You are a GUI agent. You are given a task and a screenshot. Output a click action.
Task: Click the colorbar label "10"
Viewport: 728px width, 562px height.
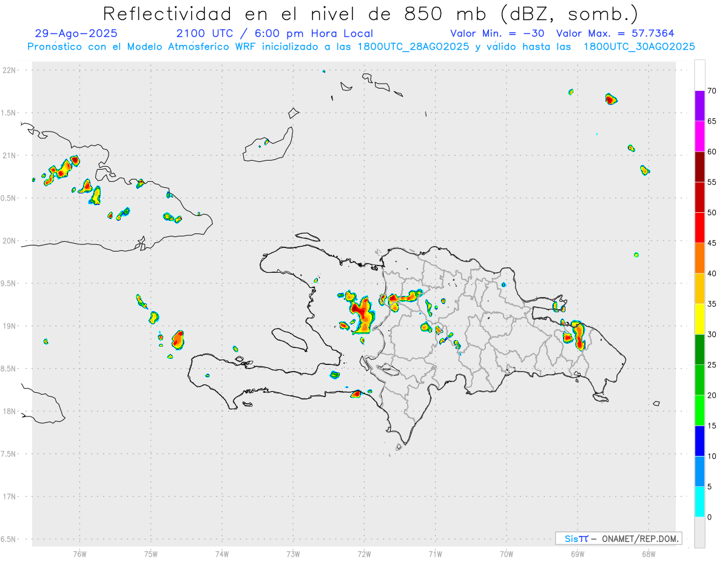pyautogui.click(x=712, y=457)
